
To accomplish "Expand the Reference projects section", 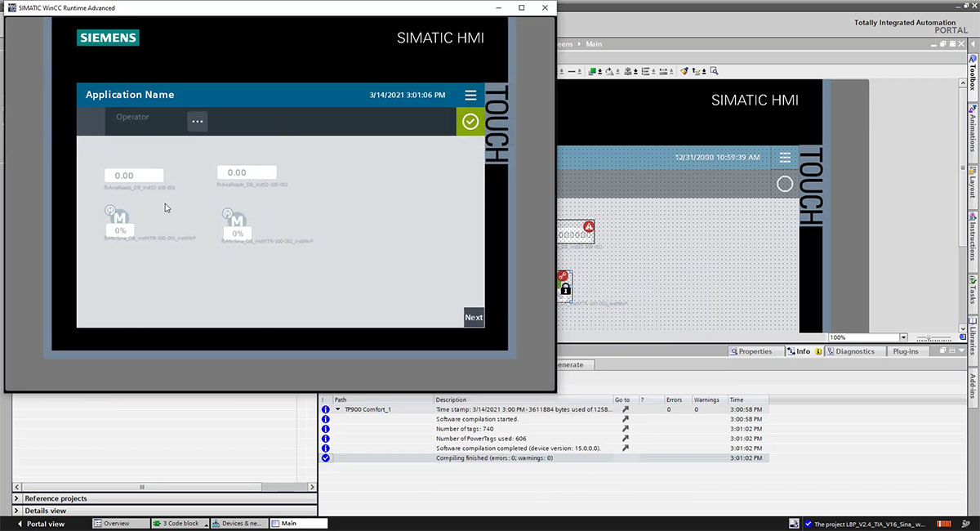I will click(17, 498).
